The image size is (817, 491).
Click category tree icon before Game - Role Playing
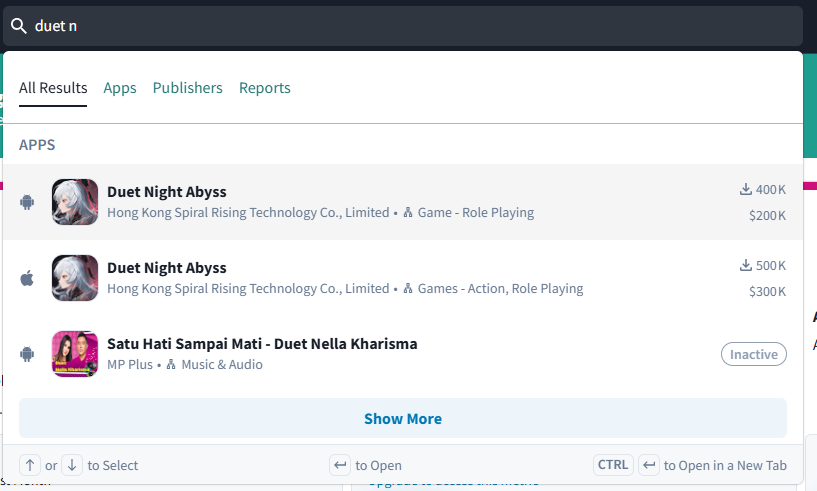coord(408,213)
